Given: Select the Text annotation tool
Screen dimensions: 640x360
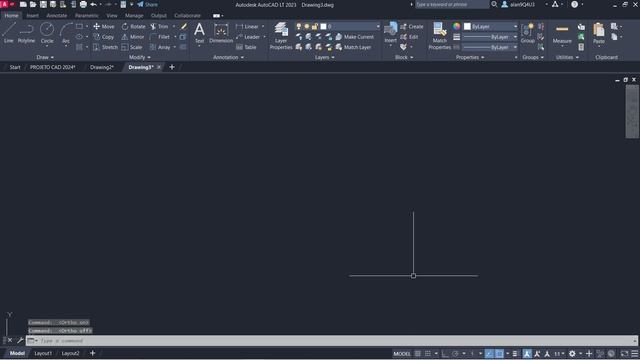Looking at the screenshot, I should pyautogui.click(x=199, y=33).
